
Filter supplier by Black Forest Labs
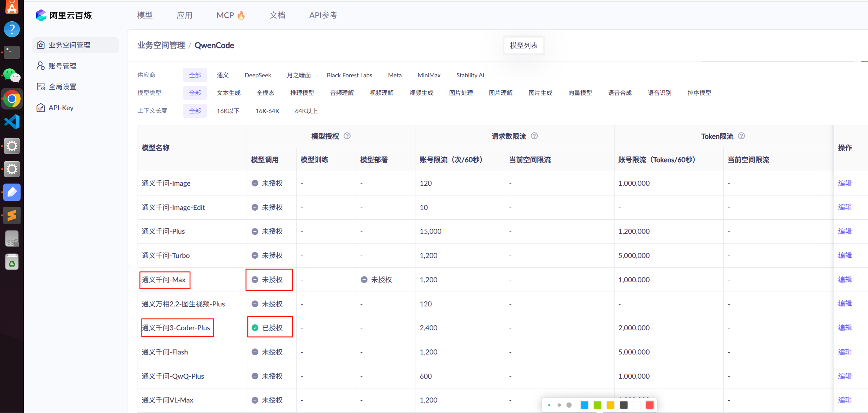[x=350, y=75]
